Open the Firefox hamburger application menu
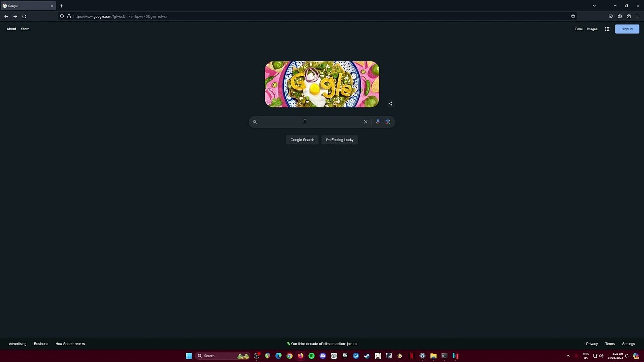644x362 pixels. (638, 16)
